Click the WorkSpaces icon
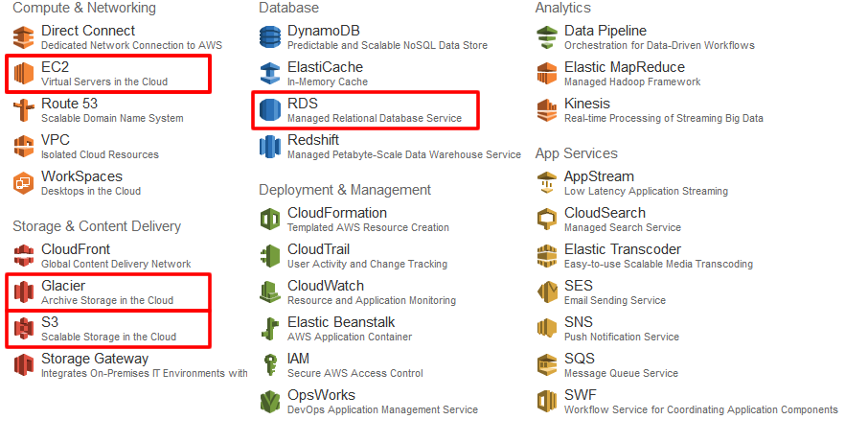 point(24,183)
